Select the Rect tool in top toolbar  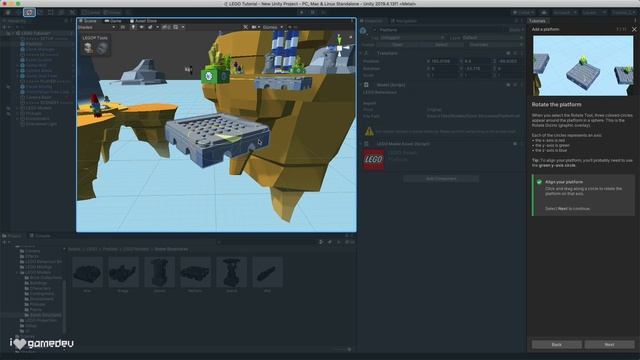51,12
